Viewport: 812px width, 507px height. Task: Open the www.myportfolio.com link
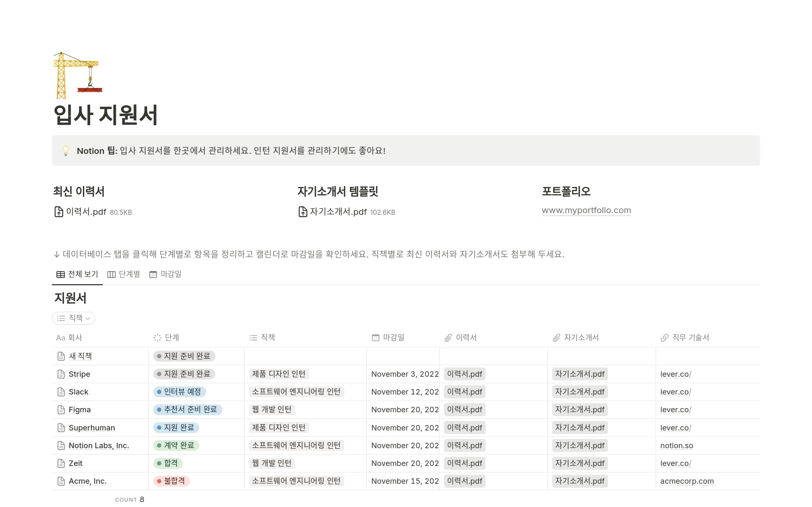point(586,211)
